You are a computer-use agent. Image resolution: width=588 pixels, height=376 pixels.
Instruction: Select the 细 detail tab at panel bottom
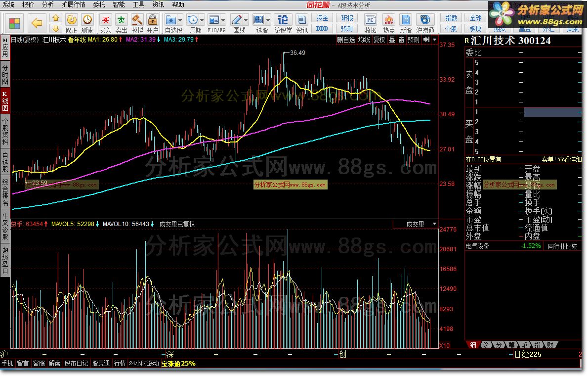pos(472,344)
